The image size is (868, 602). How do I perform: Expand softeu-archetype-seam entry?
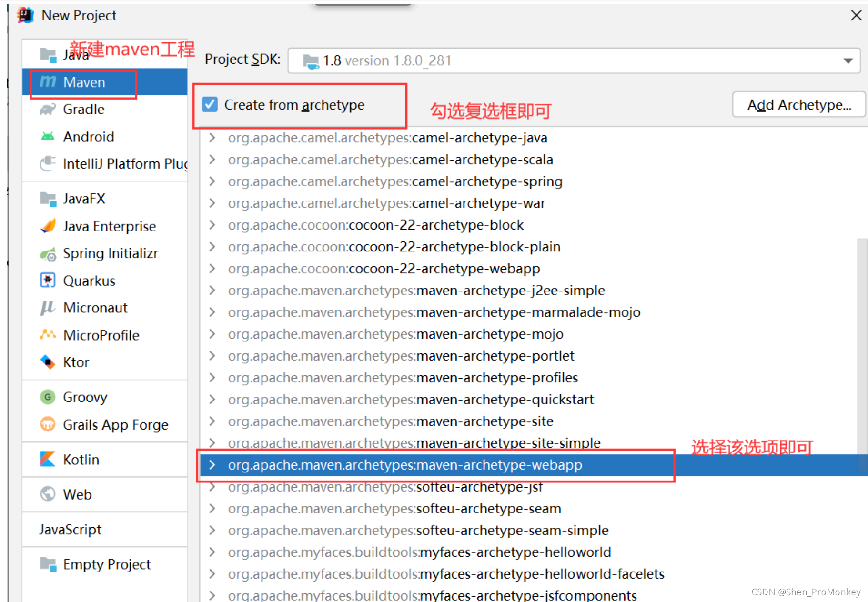pyautogui.click(x=212, y=509)
